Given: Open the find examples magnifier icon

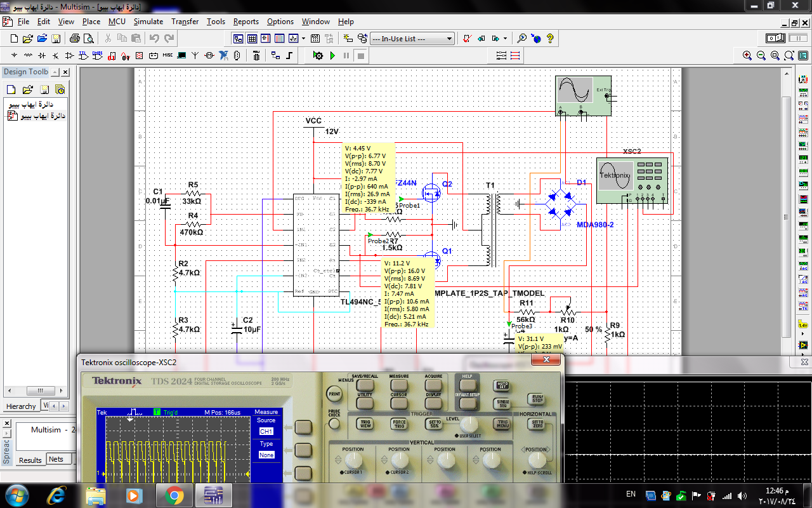Looking at the screenshot, I should click(x=521, y=39).
